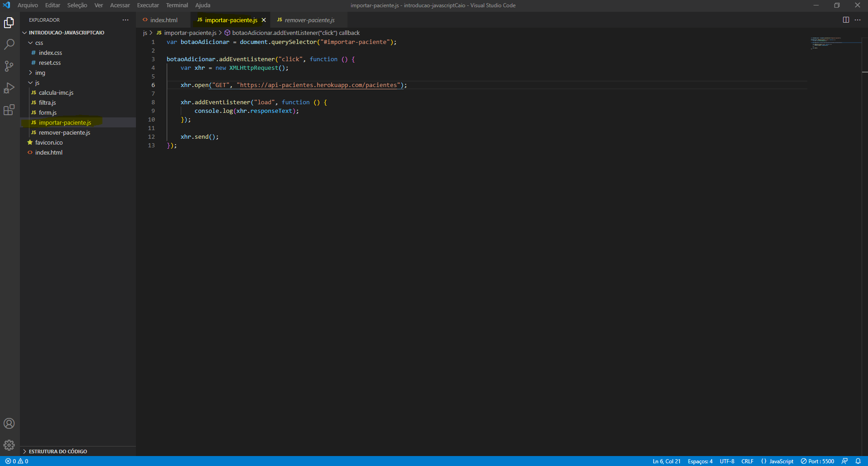868x466 pixels.
Task: Collapse the css folder
Action: tap(78, 43)
